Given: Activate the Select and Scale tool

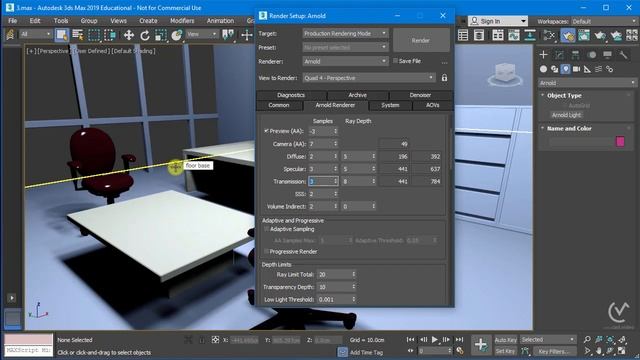Looking at the screenshot, I should [x=161, y=35].
